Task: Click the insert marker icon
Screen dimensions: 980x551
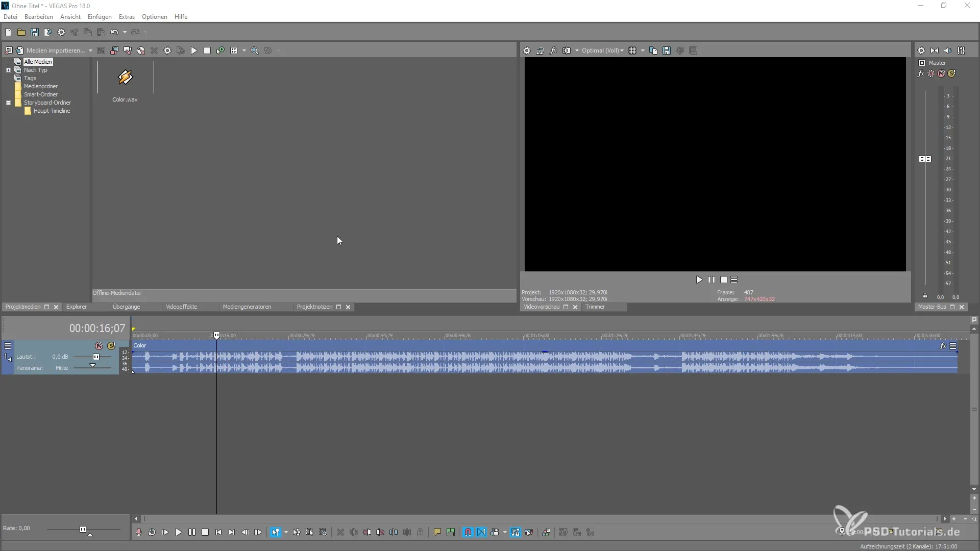Action: coord(437,532)
